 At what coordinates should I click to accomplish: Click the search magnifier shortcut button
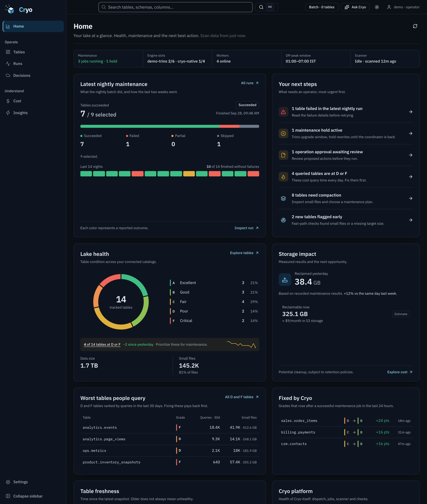click(x=266, y=7)
